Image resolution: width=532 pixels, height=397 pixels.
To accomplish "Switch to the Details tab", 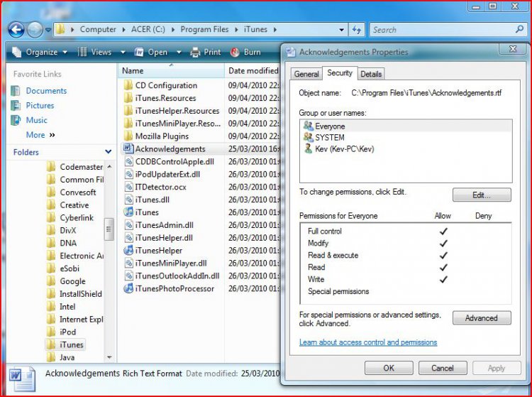I will tap(371, 74).
